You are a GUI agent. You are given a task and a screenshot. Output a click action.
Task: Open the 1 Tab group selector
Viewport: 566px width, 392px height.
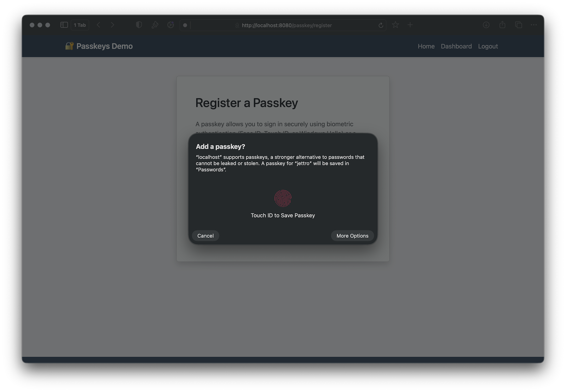click(80, 25)
